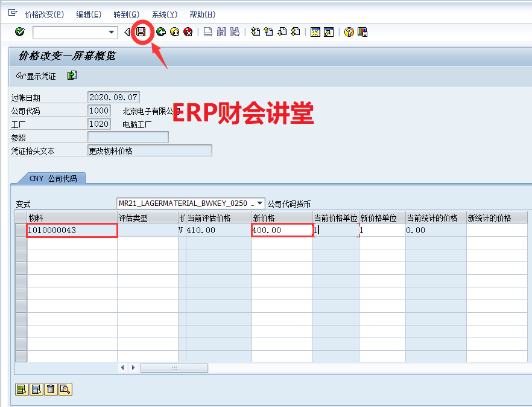
Task: Click the magnifier detail icon below table
Action: (66, 389)
